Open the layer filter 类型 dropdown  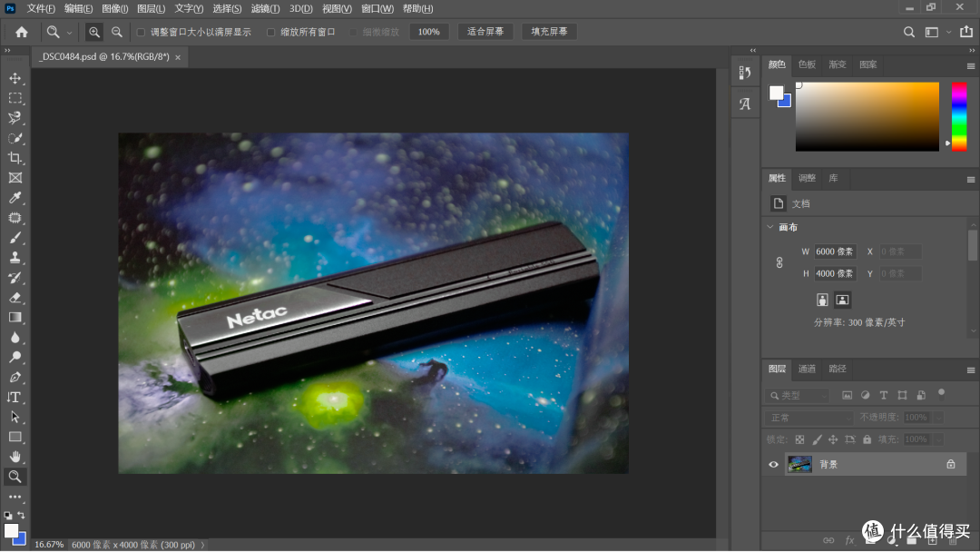797,396
